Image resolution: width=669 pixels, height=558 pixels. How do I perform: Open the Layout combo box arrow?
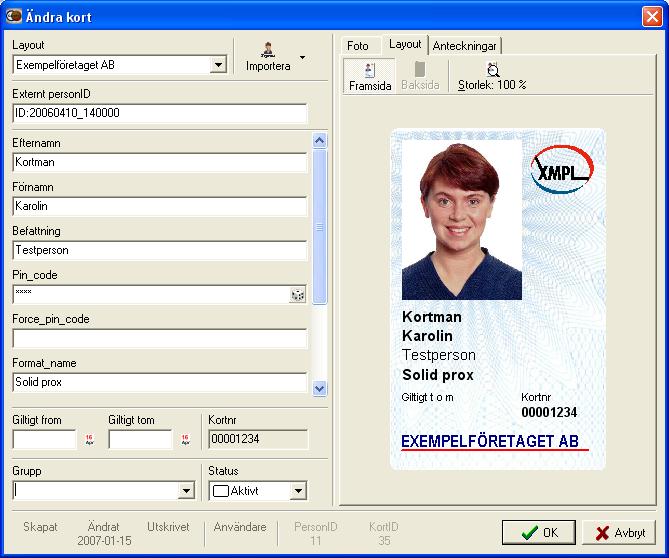218,65
